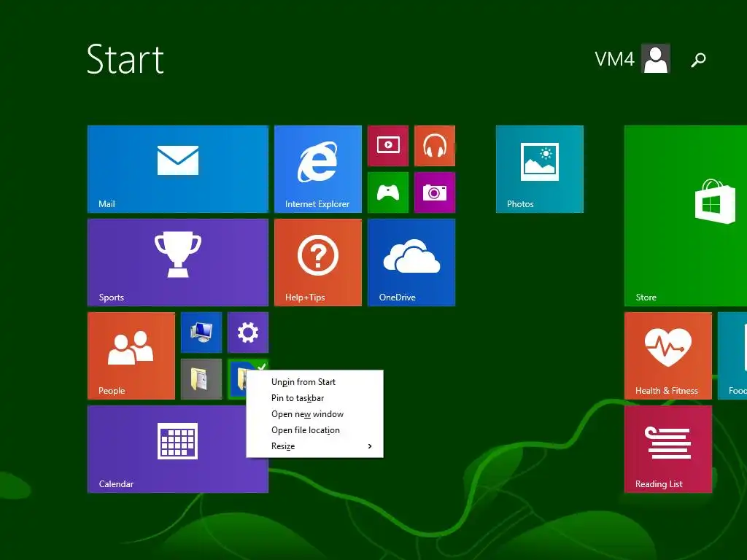The image size is (747, 560).
Task: Open the Camera tile
Action: pos(435,192)
